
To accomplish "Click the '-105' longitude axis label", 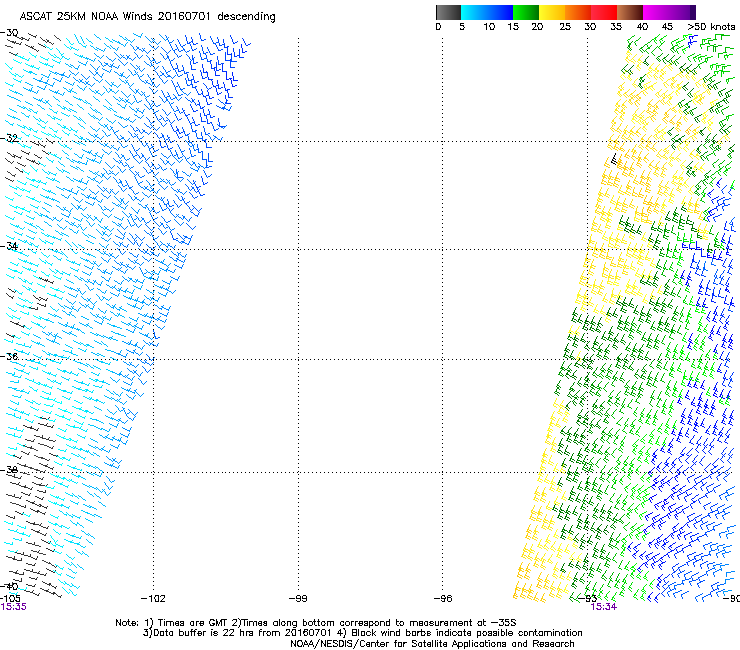I will [x=10, y=599].
